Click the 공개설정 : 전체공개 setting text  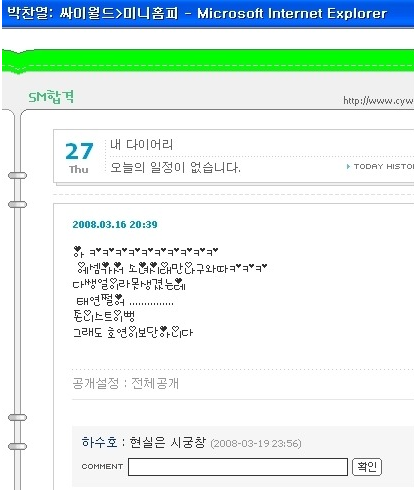click(126, 383)
